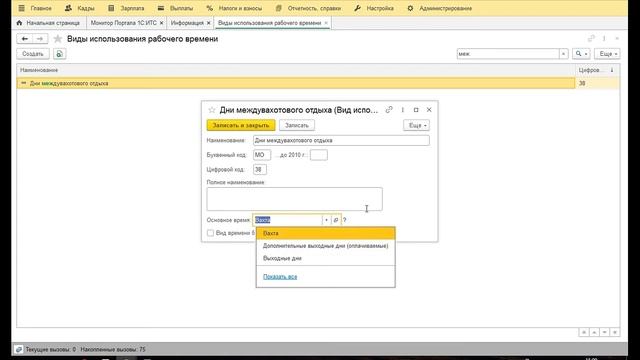
Task: Toggle the Вид времени checkbox
Action: click(210, 233)
